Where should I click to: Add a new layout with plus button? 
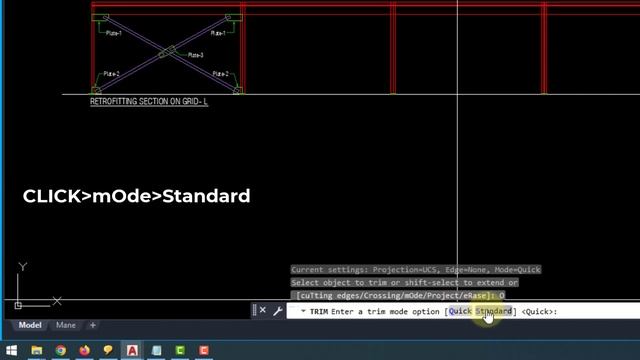(93, 325)
